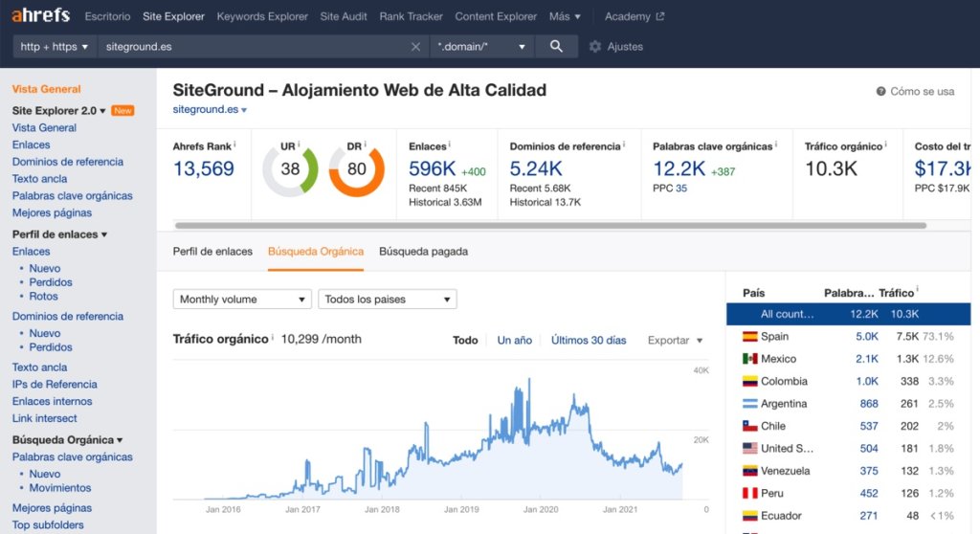Open the http + https protocol dropdown
The image size is (980, 534).
click(55, 47)
